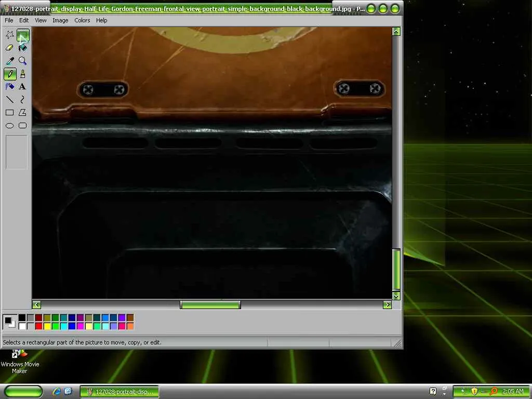Open the View menu
532x399 pixels.
coord(41,20)
